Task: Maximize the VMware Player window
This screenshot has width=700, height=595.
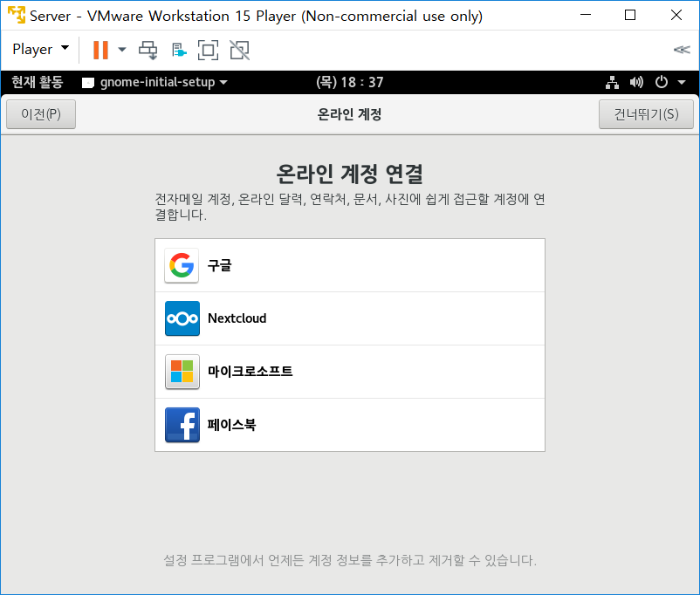Action: 630,15
